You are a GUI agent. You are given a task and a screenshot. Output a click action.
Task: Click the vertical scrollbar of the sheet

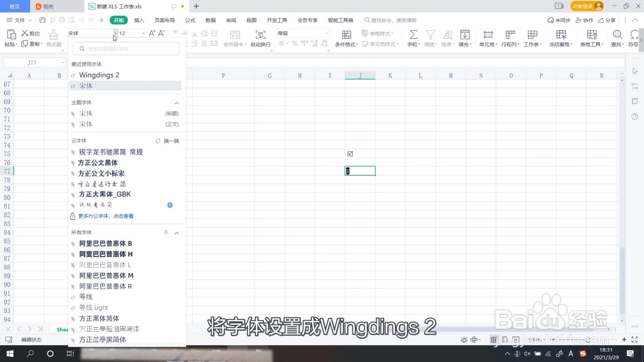coord(622,280)
